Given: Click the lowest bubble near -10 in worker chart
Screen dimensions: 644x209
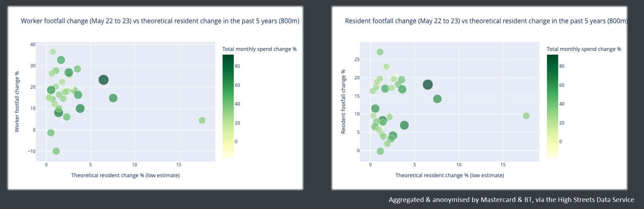Looking at the screenshot, I should click(56, 151).
